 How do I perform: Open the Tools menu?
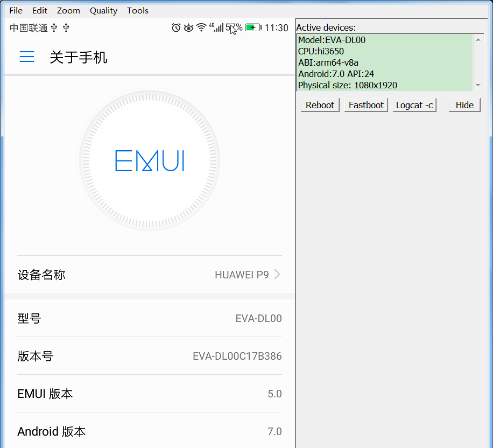138,10
